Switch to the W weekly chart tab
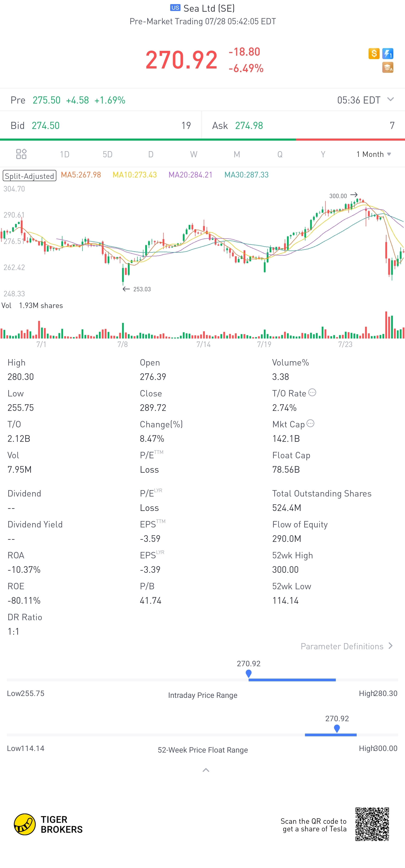The width and height of the screenshot is (405, 868). pyautogui.click(x=193, y=154)
